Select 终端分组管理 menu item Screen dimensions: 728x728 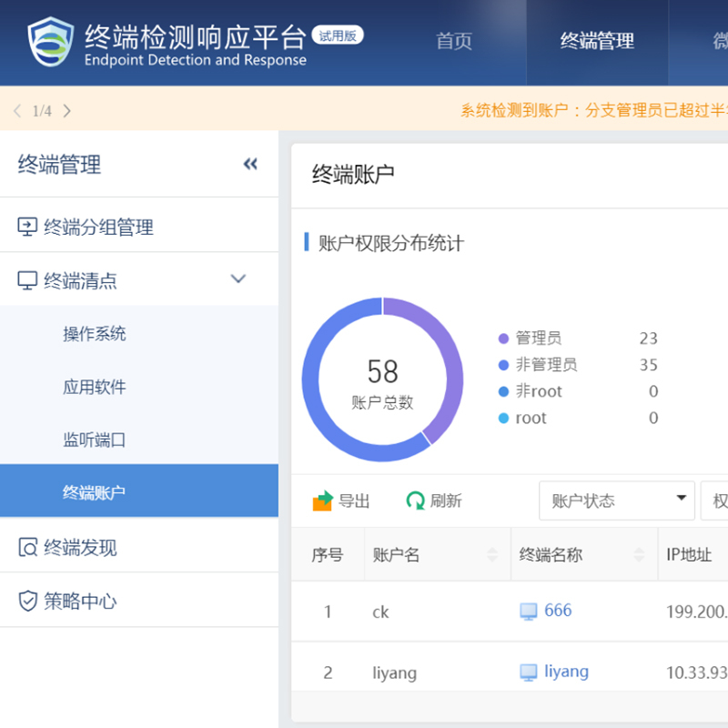tap(139, 227)
